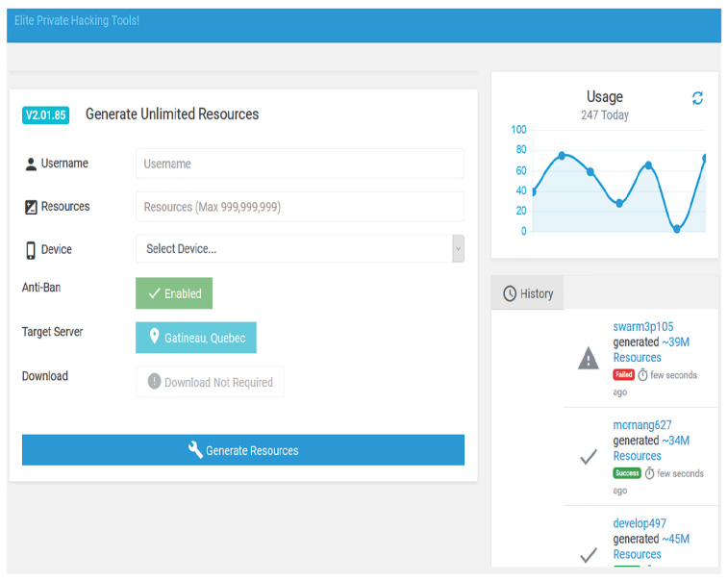Click the Download Not Required button

(x=210, y=382)
